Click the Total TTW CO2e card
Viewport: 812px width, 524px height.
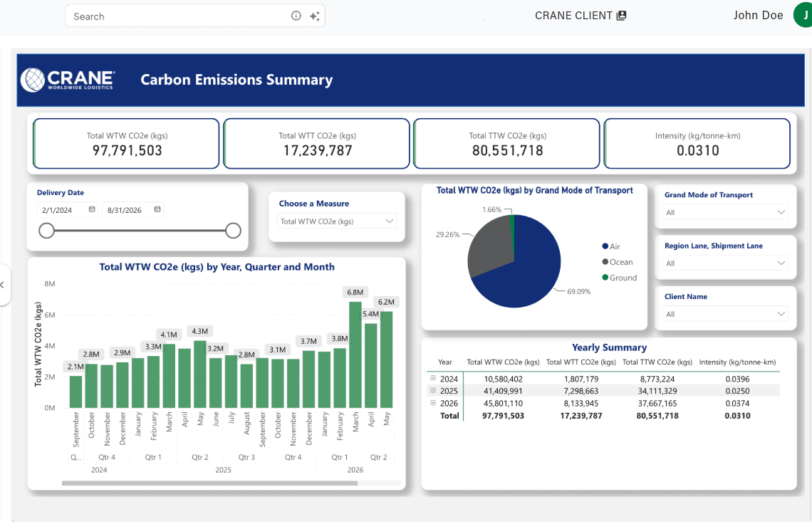(x=506, y=143)
